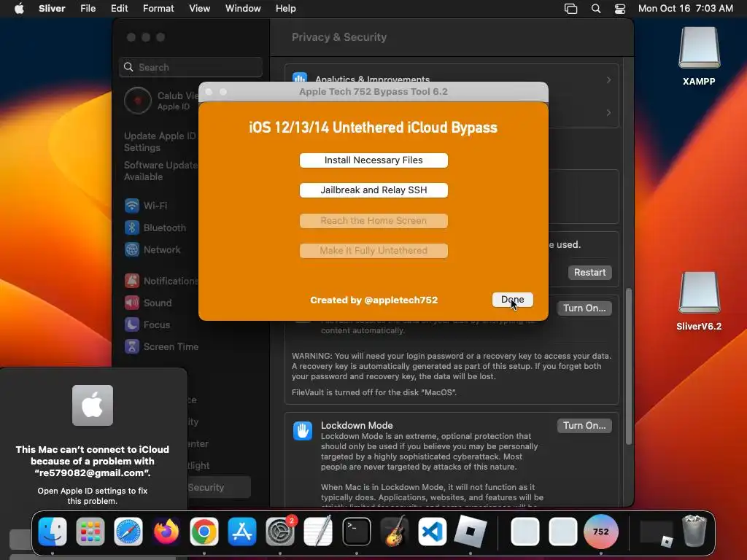Open the Edit menu
Image resolution: width=747 pixels, height=560 pixels.
(x=119, y=9)
